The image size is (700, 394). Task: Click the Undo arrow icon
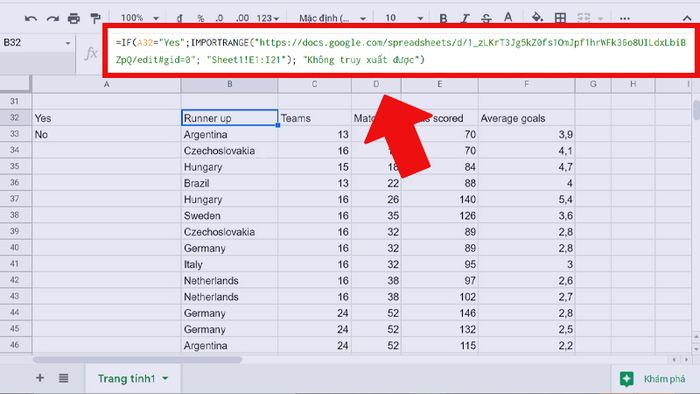[x=31, y=18]
